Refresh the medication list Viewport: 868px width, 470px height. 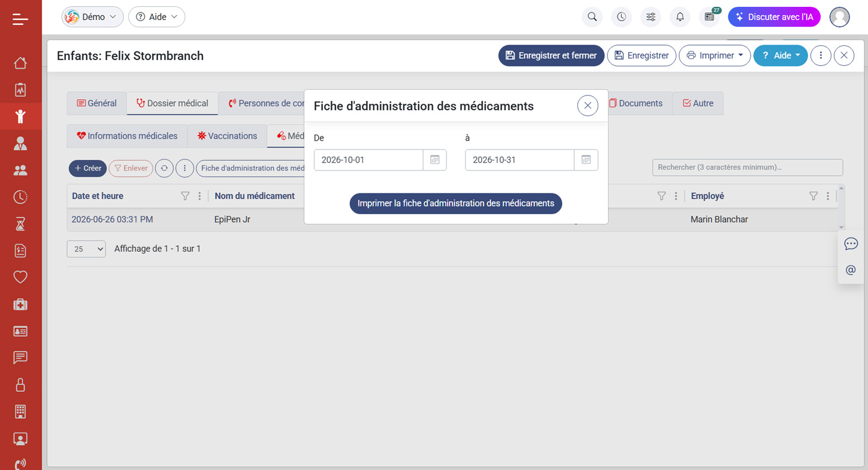tap(164, 168)
